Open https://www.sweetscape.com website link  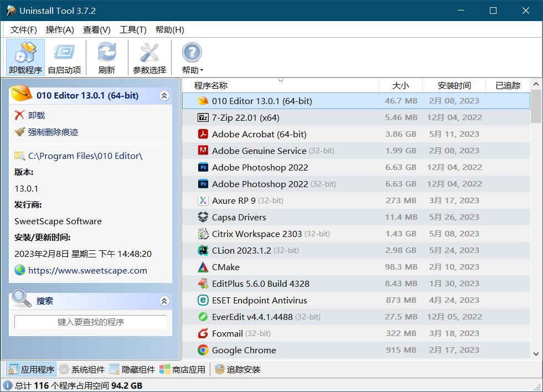(x=87, y=270)
